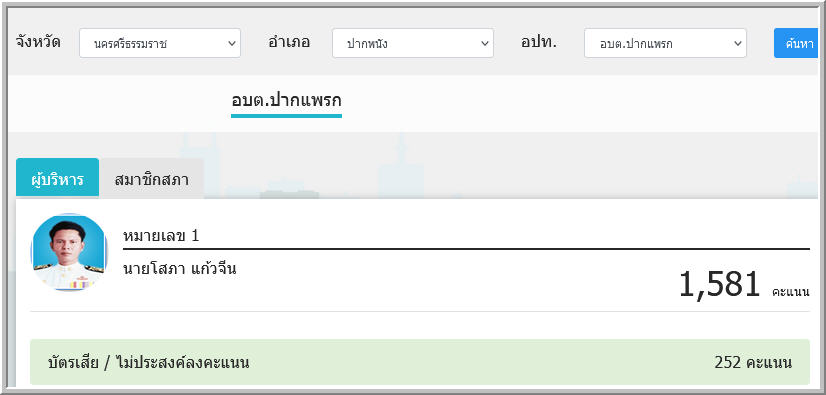Click the หมายเลข 1 candidate number label

point(161,235)
